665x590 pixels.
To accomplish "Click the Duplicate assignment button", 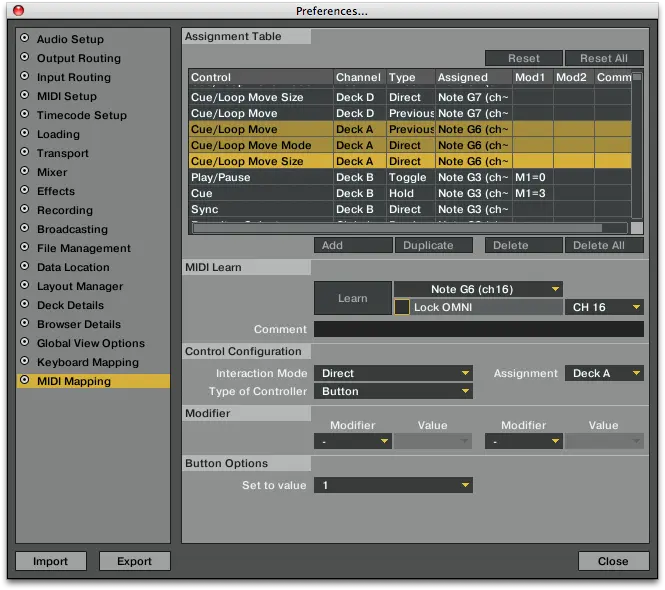I will click(437, 245).
